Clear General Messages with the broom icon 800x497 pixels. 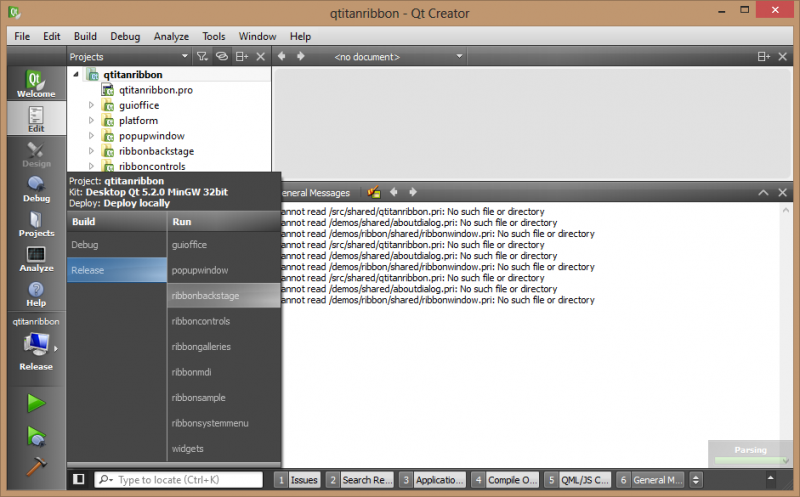click(x=374, y=192)
